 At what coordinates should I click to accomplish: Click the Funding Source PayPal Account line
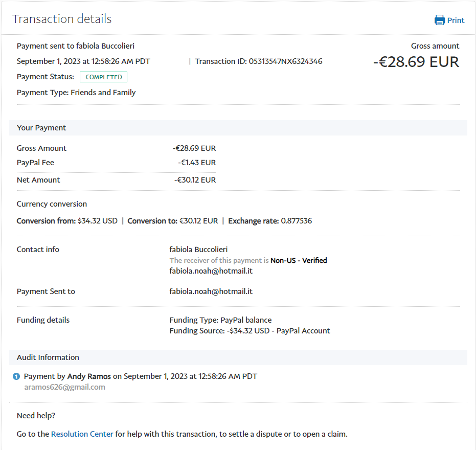tap(250, 331)
